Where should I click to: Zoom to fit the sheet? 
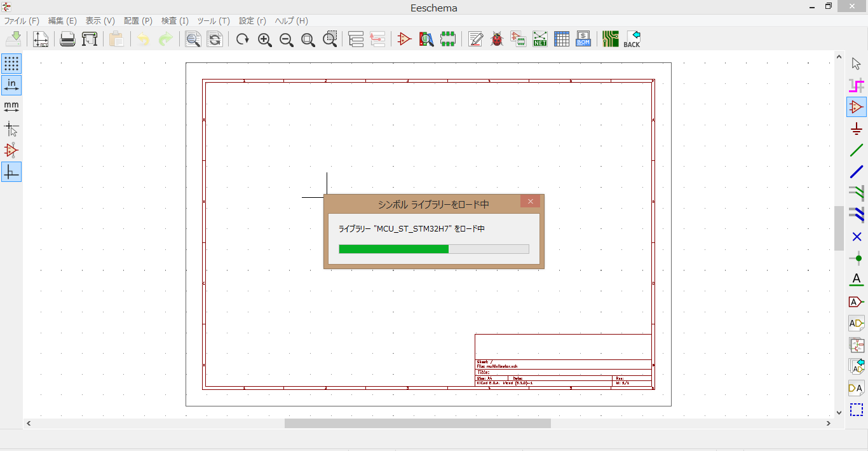(308, 39)
